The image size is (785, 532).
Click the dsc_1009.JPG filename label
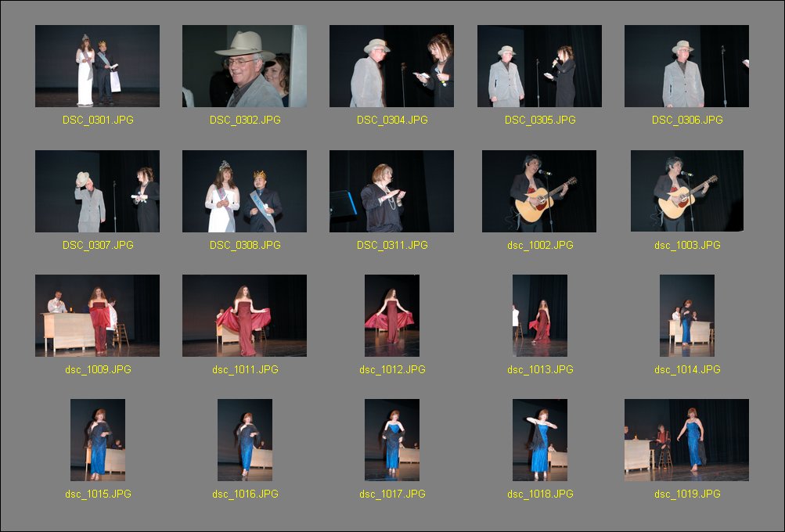[x=98, y=370]
